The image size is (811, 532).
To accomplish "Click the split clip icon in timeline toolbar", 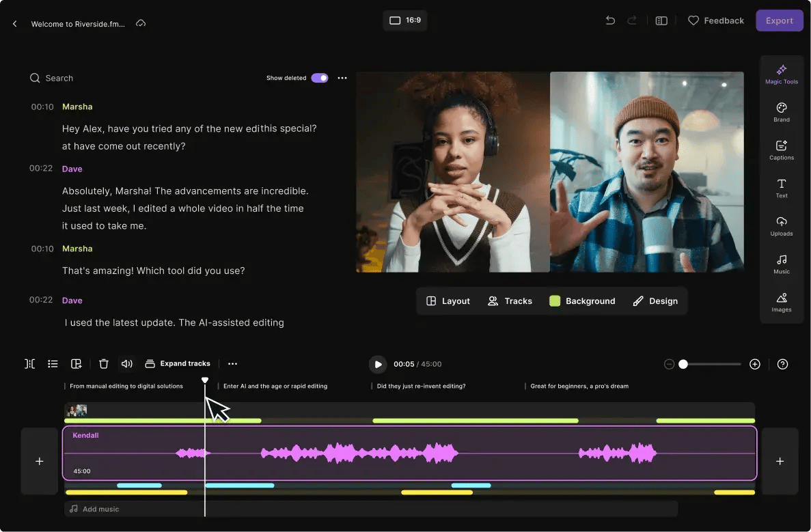I will pyautogui.click(x=30, y=364).
